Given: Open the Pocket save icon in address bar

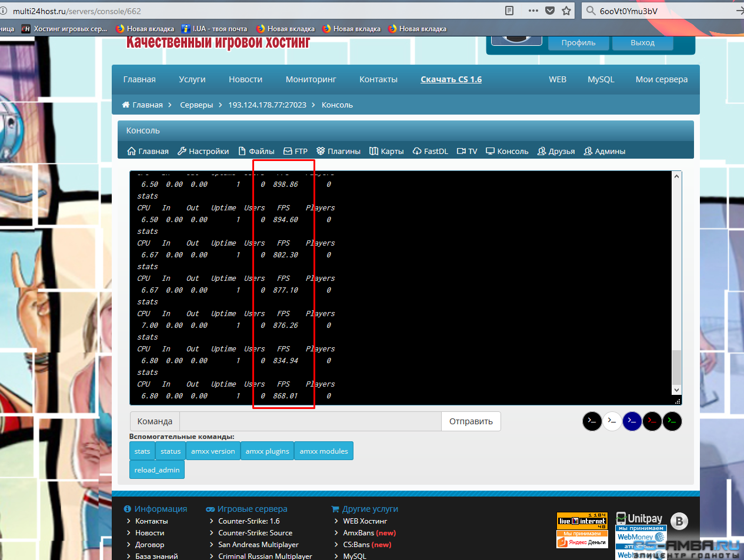Looking at the screenshot, I should click(550, 11).
